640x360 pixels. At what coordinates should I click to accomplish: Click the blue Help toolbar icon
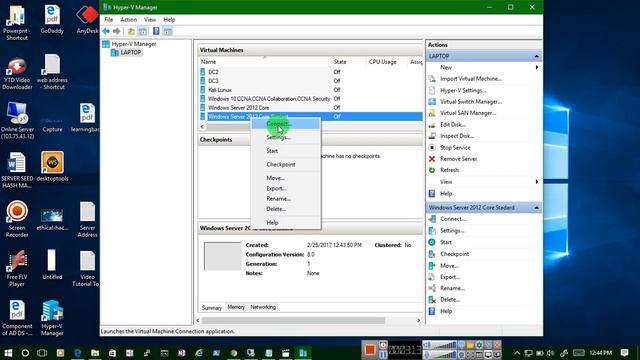point(156,31)
